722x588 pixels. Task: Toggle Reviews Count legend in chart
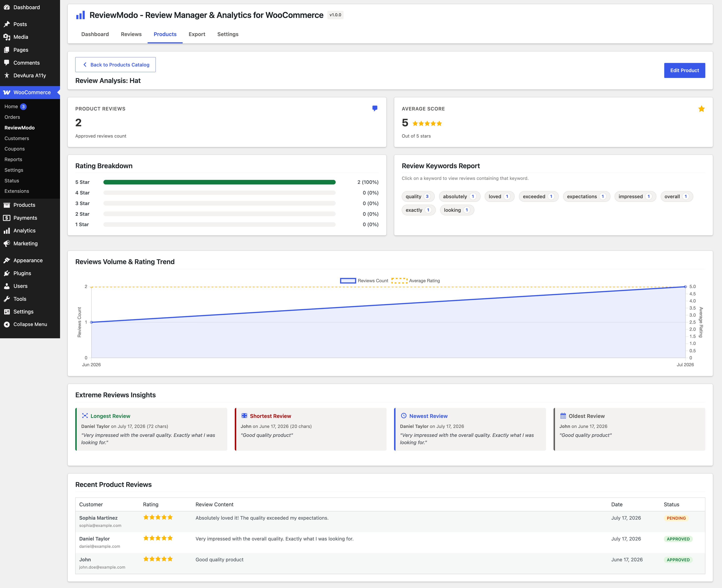pos(364,281)
